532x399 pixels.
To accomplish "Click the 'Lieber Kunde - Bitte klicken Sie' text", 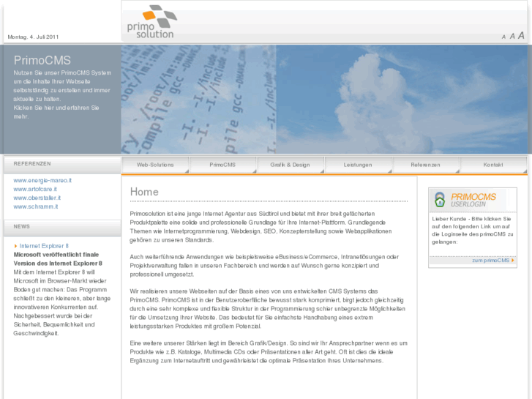I will (x=471, y=219).
